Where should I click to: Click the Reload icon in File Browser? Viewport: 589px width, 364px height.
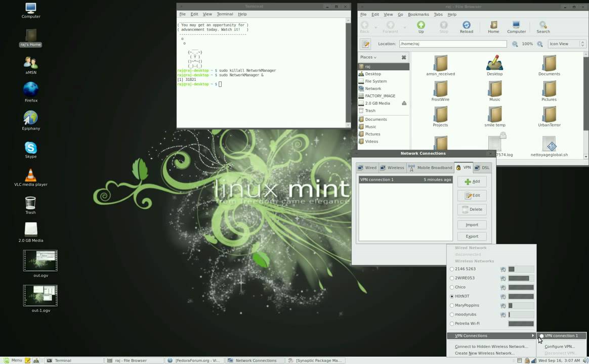click(467, 27)
